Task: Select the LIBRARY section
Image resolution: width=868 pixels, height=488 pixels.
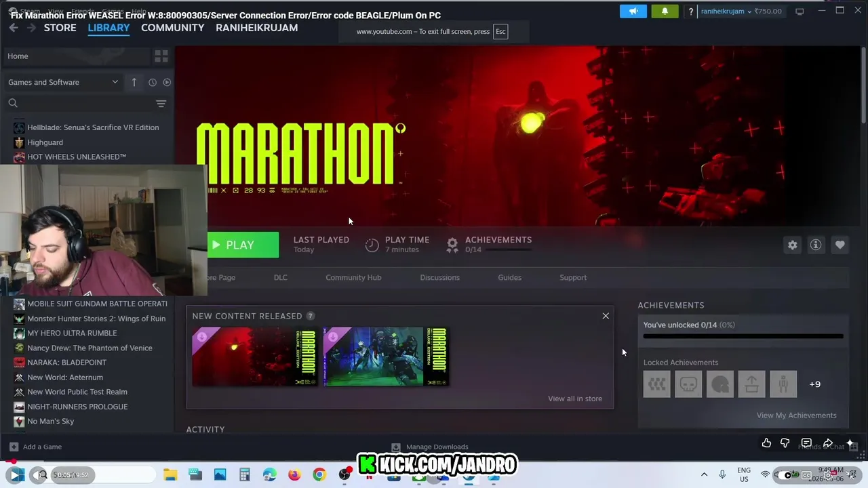Action: (x=108, y=28)
